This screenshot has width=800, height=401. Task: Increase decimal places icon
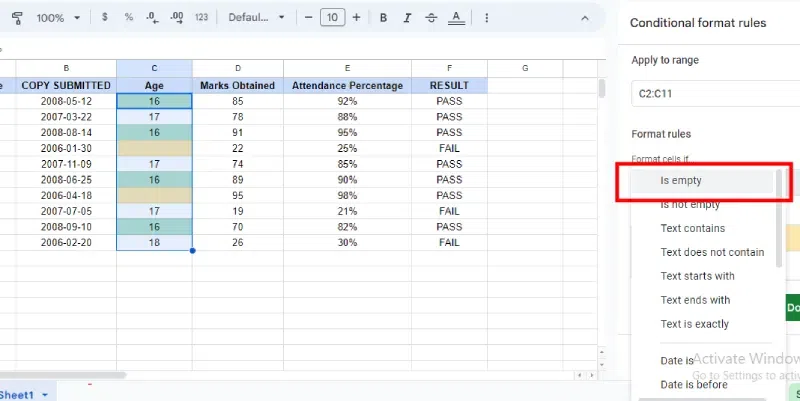[177, 17]
